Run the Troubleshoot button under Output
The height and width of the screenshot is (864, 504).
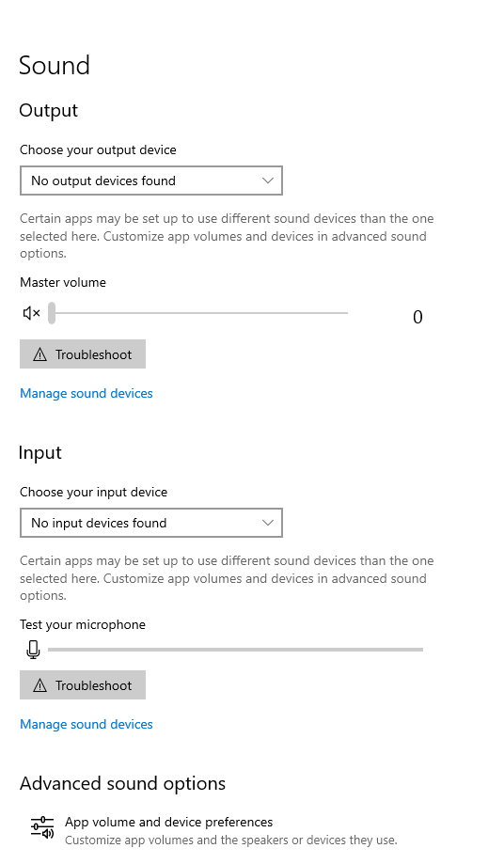click(x=83, y=353)
